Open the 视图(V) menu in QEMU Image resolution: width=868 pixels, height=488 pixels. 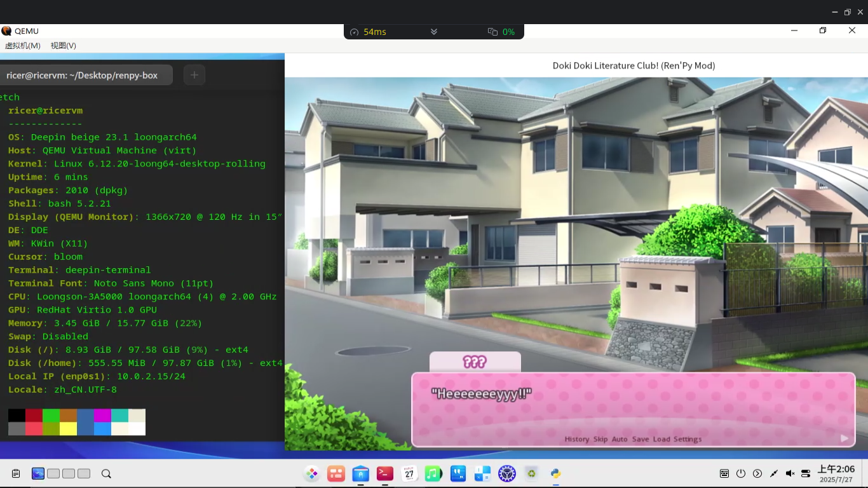pyautogui.click(x=64, y=46)
